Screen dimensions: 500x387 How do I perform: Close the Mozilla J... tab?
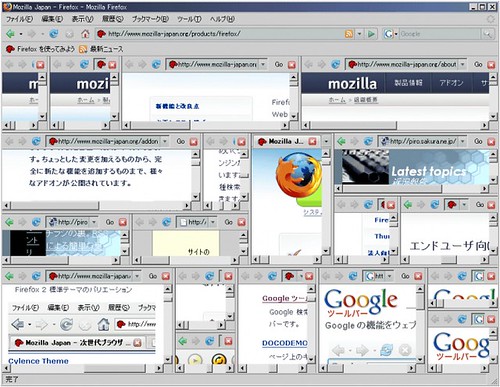312,141
